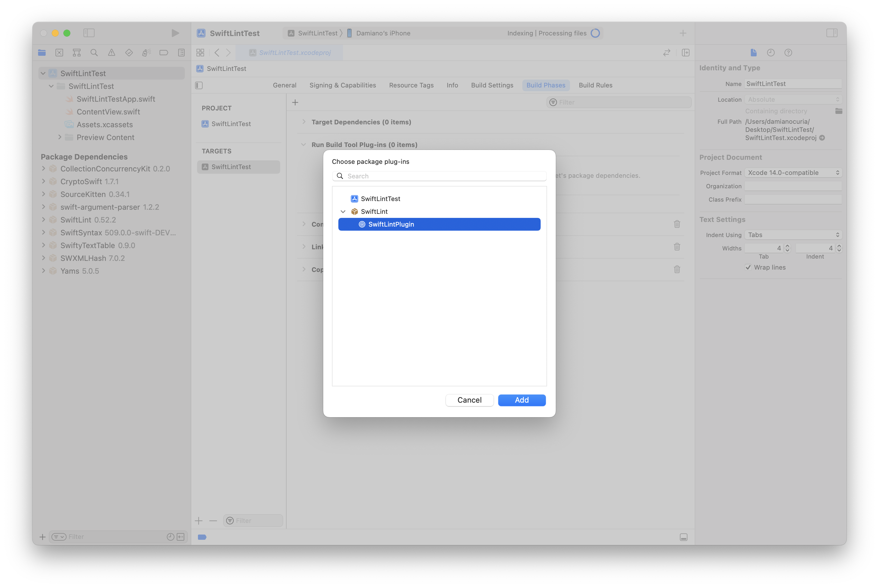879x588 pixels.
Task: Collapse the SwiftLint package in dialog
Action: click(x=343, y=211)
